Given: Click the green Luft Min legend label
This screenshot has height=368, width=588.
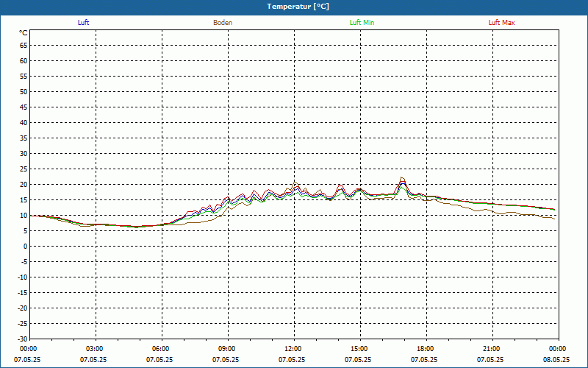Looking at the screenshot, I should tap(362, 23).
